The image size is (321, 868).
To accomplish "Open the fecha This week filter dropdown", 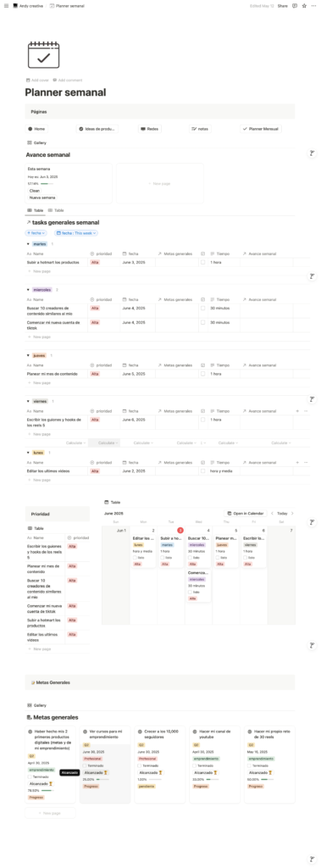I will pos(76,233).
